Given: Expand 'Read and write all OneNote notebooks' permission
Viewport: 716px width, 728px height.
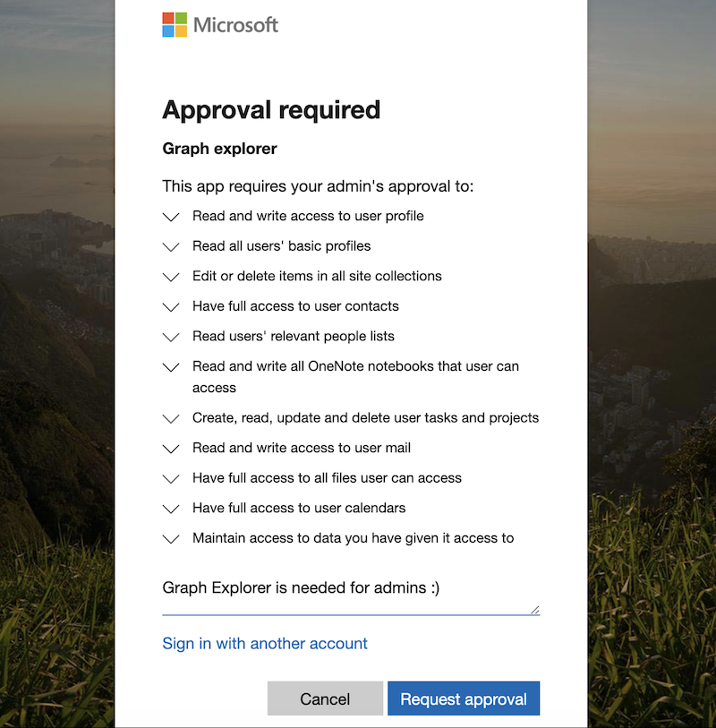Looking at the screenshot, I should click(171, 367).
